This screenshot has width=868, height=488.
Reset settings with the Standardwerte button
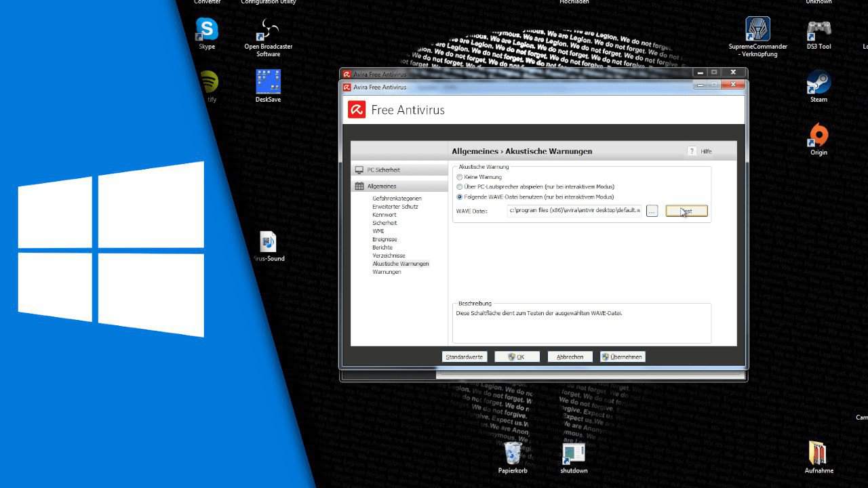point(465,357)
